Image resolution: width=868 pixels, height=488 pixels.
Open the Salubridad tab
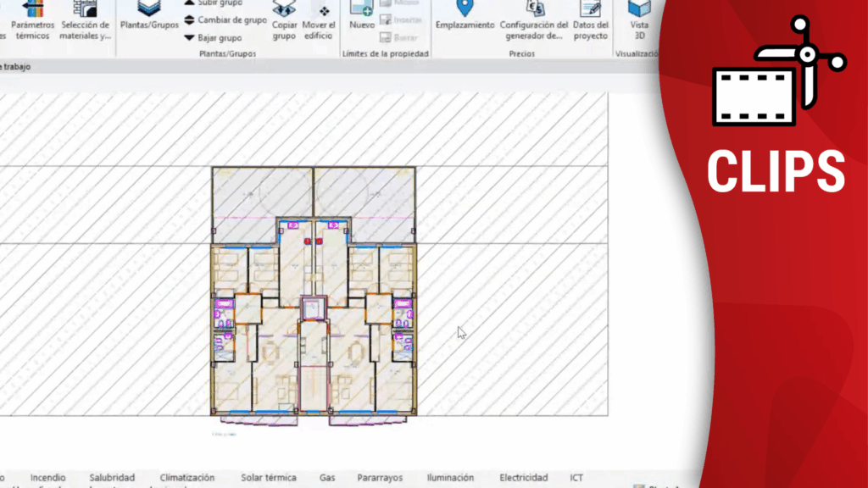(112, 478)
